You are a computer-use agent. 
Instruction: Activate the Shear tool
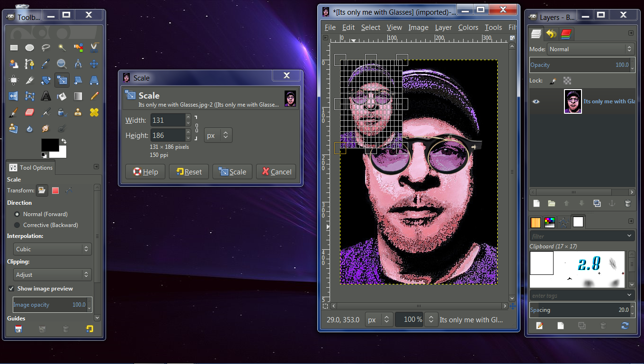pyautogui.click(x=78, y=80)
